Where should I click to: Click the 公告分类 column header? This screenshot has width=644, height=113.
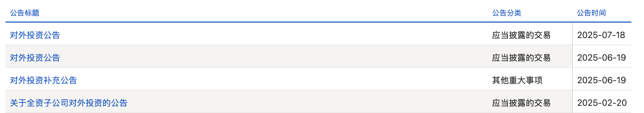click(507, 13)
